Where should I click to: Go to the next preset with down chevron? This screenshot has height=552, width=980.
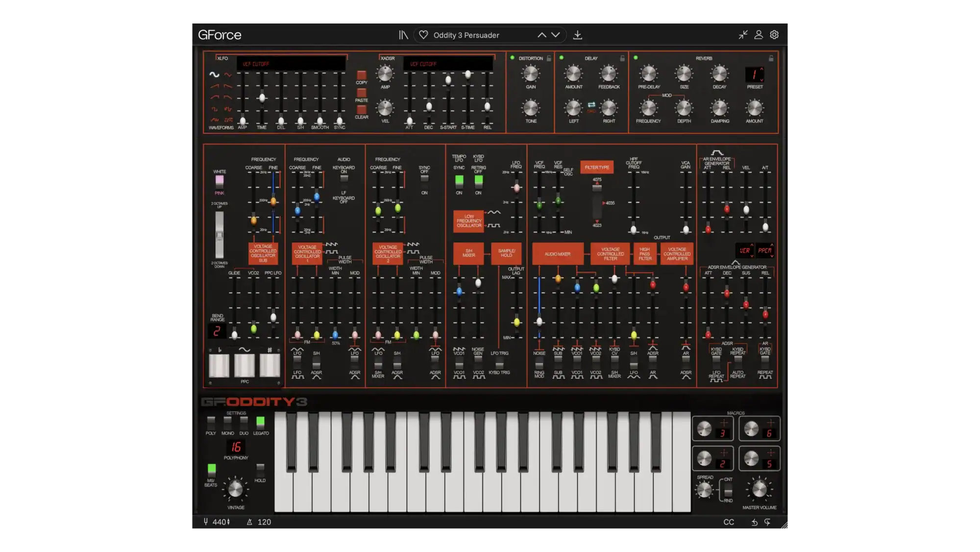coord(555,35)
